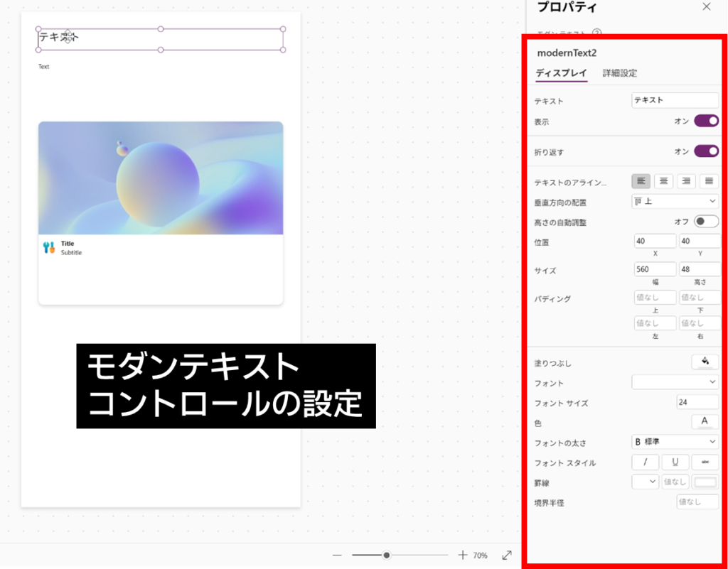The height and width of the screenshot is (569, 728).
Task: Center align the text
Action: [x=663, y=182]
